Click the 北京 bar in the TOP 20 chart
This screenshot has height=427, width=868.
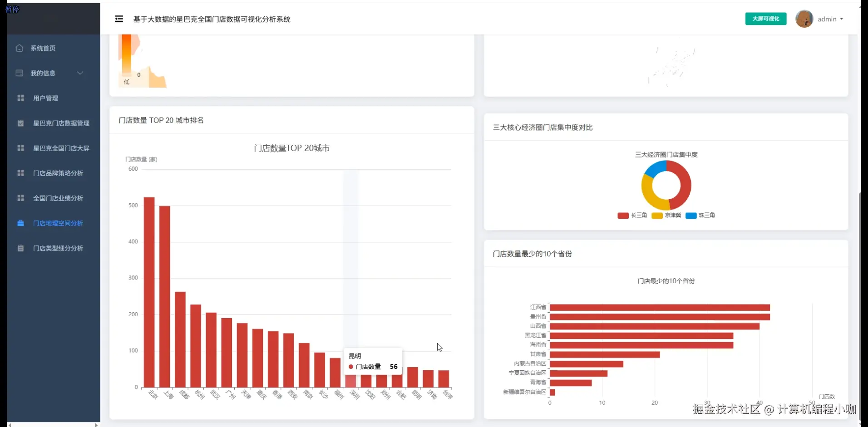click(x=149, y=292)
